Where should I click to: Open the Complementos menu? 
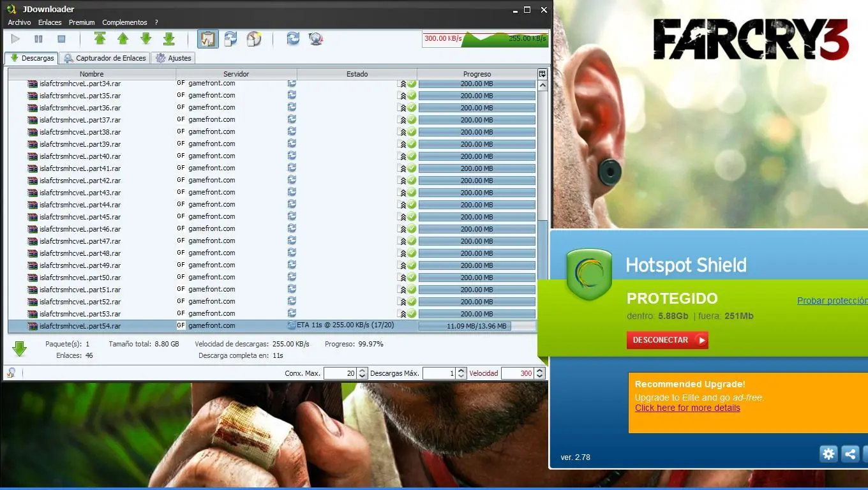pyautogui.click(x=124, y=22)
